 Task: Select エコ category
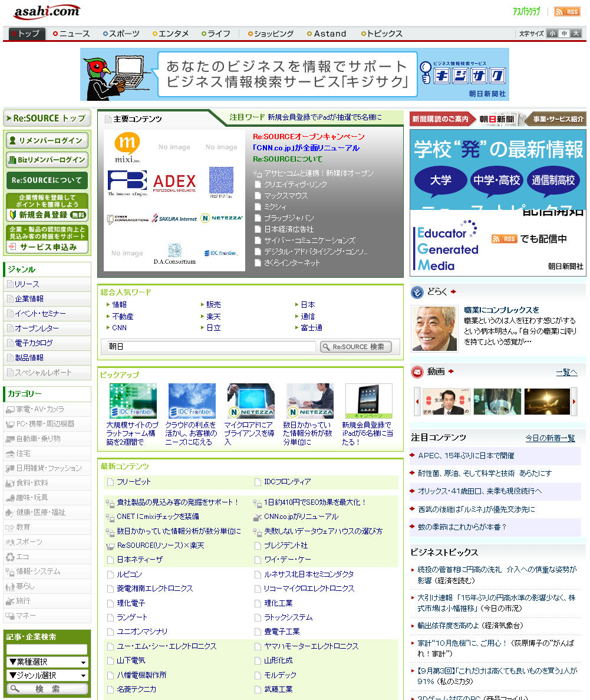click(47, 557)
